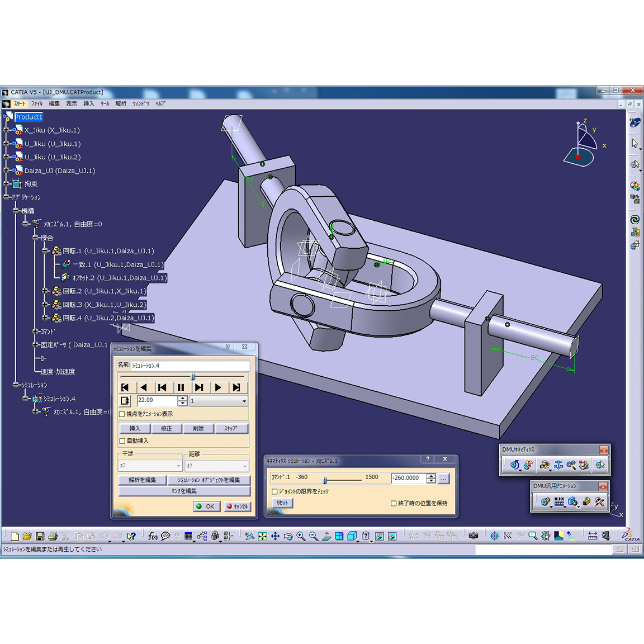
Task: Click the camera capture icon
Action: pos(473,536)
